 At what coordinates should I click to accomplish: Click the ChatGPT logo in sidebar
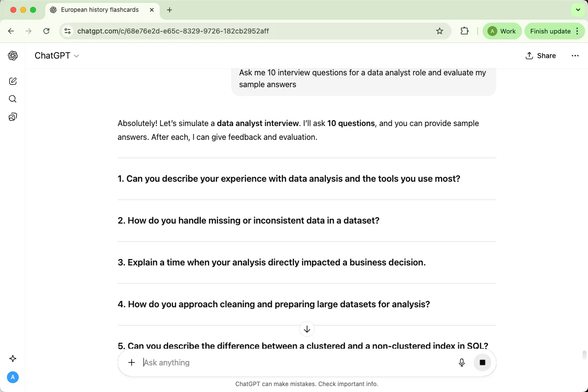(x=13, y=56)
